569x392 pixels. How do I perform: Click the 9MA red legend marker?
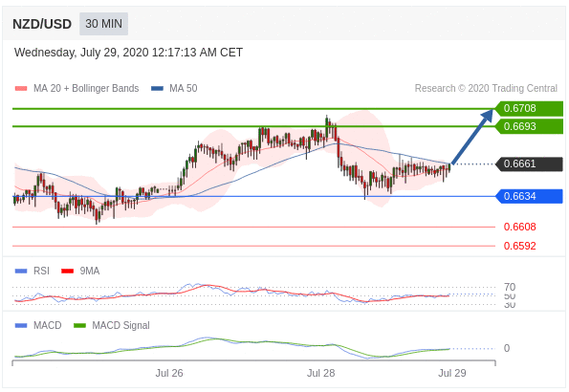point(68,272)
